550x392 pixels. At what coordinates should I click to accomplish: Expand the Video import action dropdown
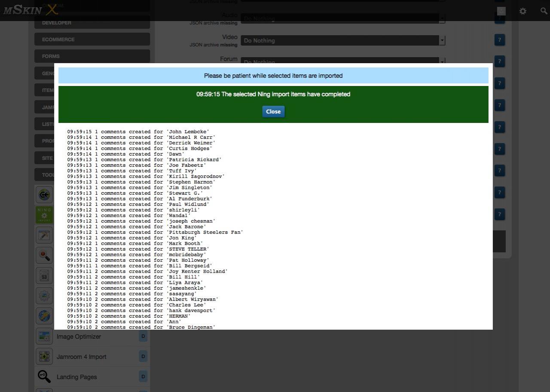(x=343, y=40)
